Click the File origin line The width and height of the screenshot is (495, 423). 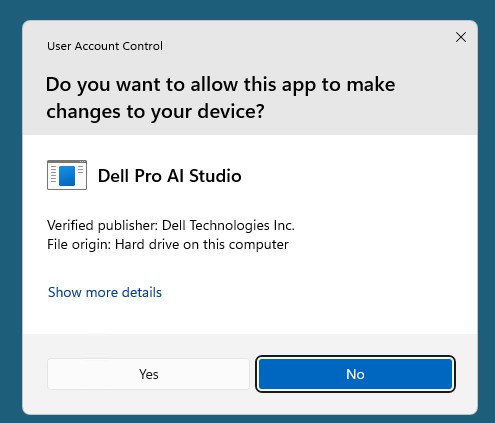(x=168, y=245)
